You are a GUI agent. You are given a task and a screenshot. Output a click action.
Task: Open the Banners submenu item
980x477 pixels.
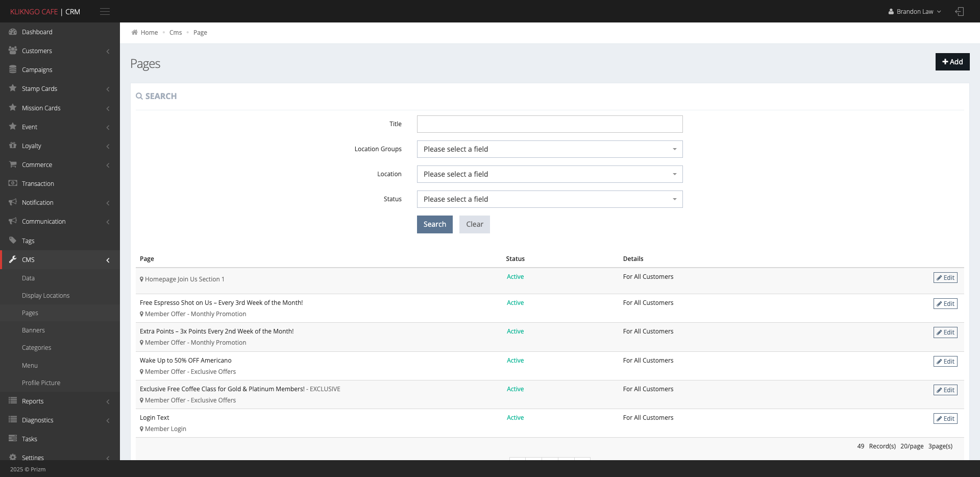coord(33,330)
